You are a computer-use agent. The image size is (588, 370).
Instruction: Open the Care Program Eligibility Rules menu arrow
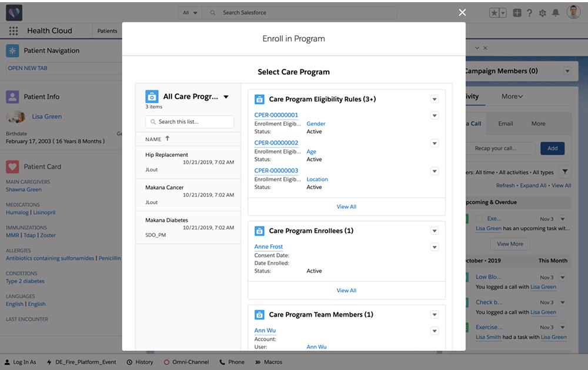click(x=435, y=99)
